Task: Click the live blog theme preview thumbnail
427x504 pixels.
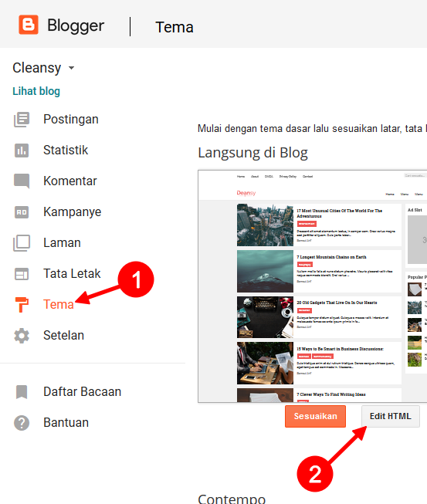Action: click(x=313, y=286)
